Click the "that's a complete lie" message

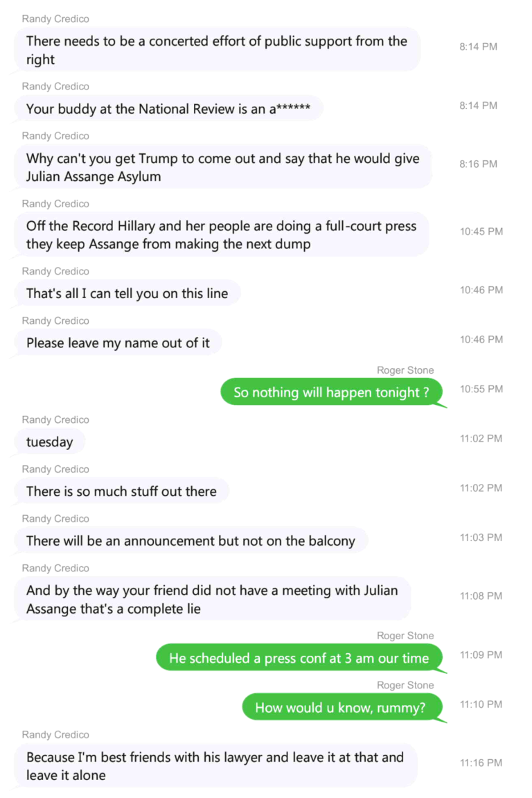click(x=212, y=599)
